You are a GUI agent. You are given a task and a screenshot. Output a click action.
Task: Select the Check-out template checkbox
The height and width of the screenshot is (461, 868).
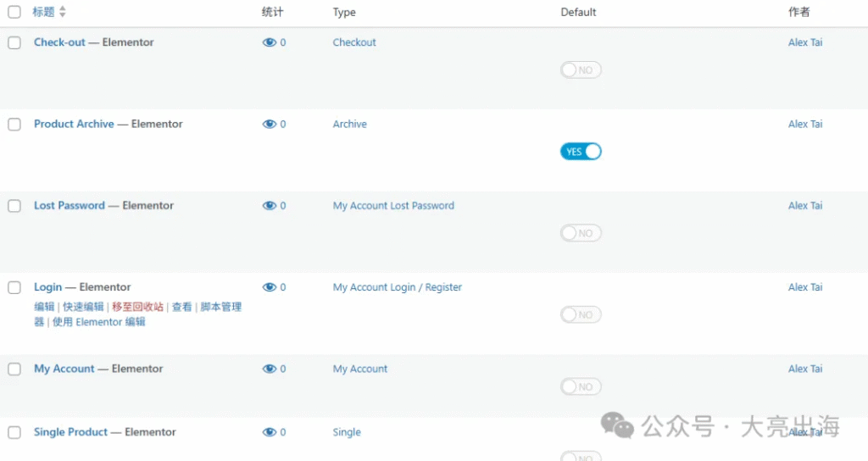point(14,42)
